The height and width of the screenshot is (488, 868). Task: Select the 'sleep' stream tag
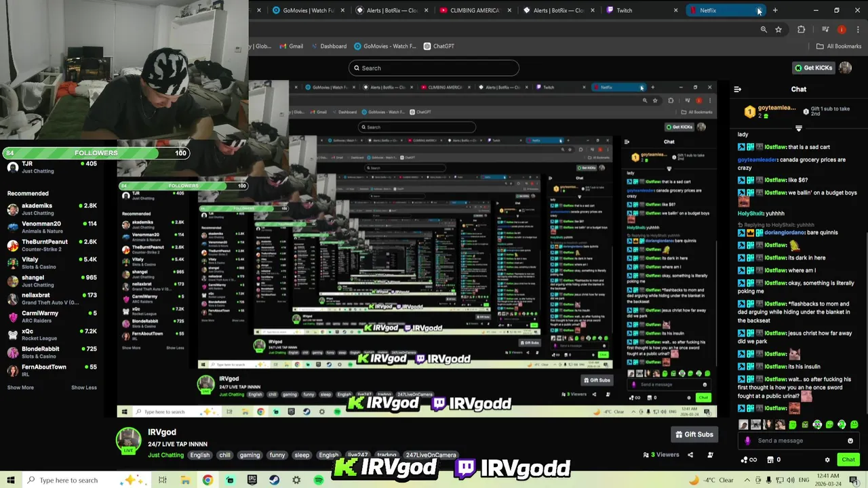click(302, 455)
